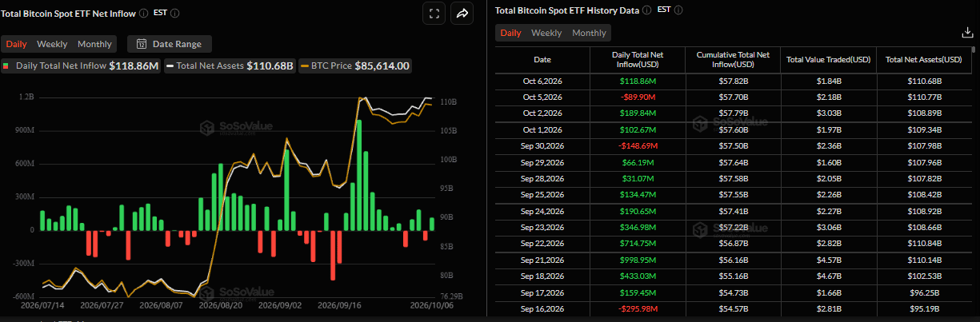This screenshot has height=322, width=980.
Task: Click the Date column header
Action: coord(542,59)
